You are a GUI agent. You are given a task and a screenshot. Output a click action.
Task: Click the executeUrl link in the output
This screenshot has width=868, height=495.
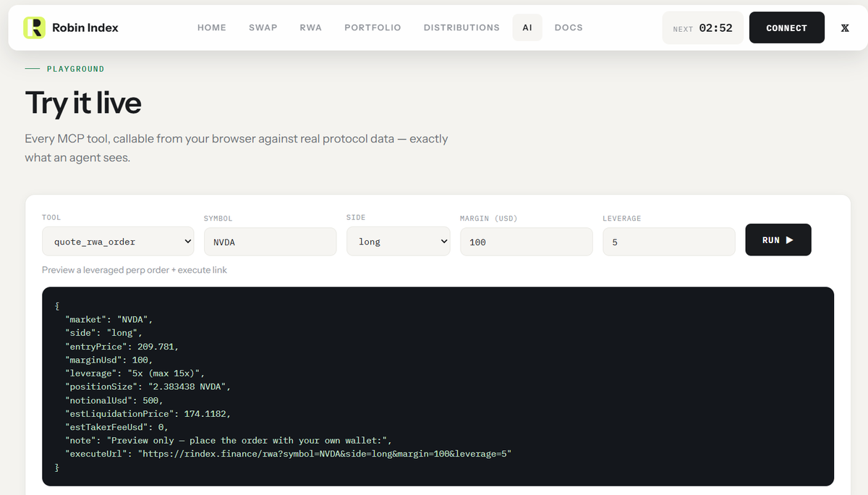326,454
